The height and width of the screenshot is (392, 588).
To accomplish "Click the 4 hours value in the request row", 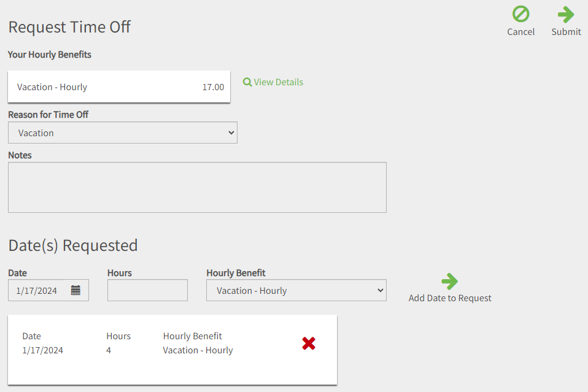I will pyautogui.click(x=109, y=350).
